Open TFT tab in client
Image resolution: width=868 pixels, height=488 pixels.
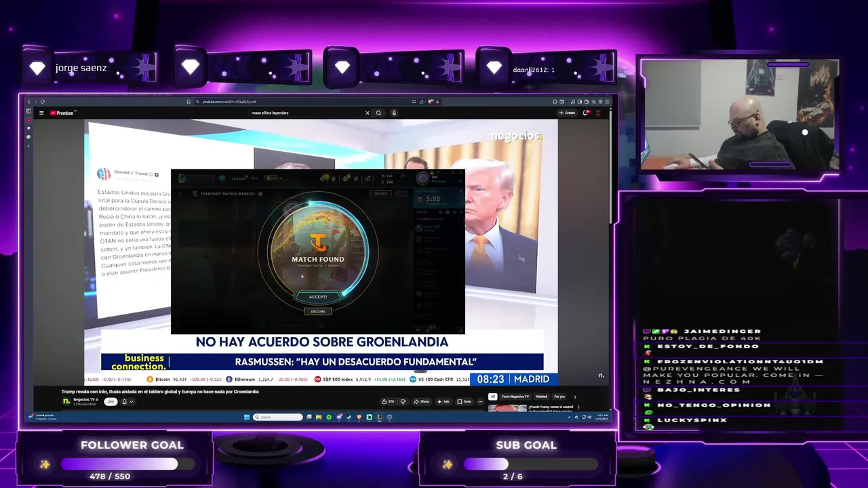[x=254, y=178]
